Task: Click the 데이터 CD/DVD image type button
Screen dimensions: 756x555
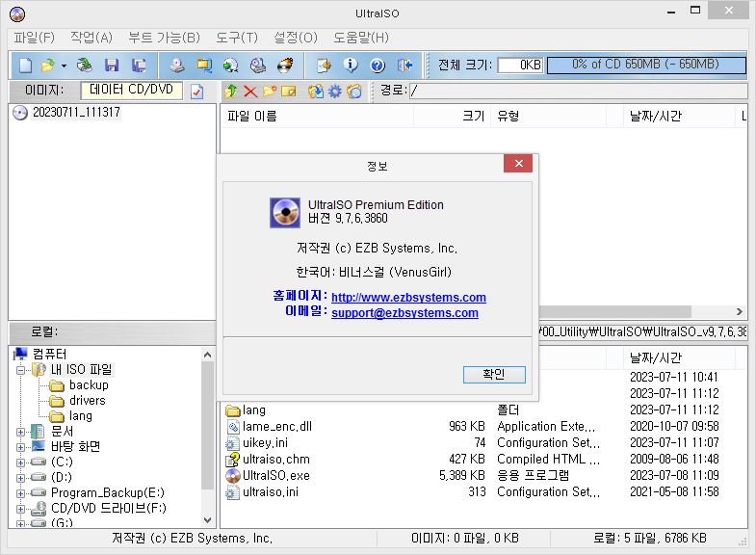Action: [x=131, y=90]
